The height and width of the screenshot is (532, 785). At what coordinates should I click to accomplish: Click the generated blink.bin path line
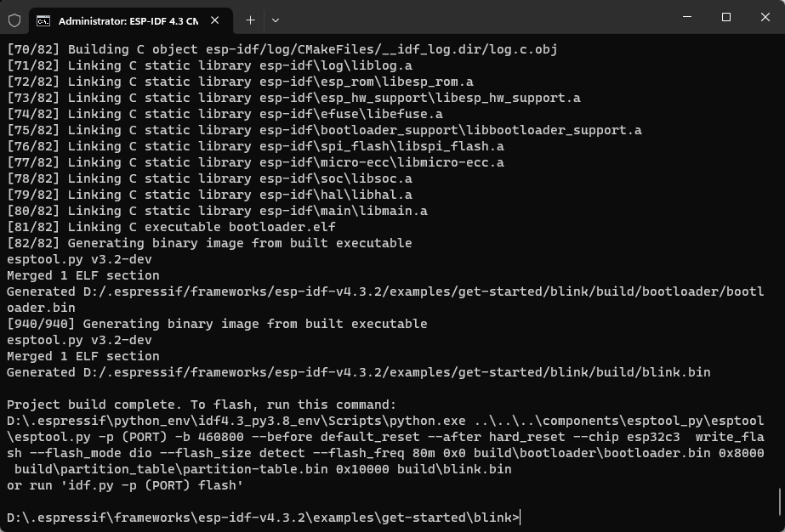358,372
